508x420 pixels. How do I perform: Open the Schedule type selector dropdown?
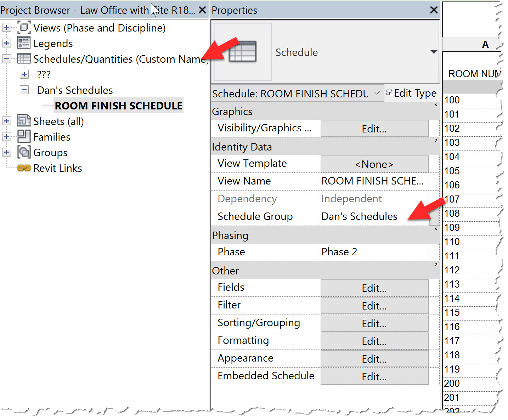click(377, 93)
